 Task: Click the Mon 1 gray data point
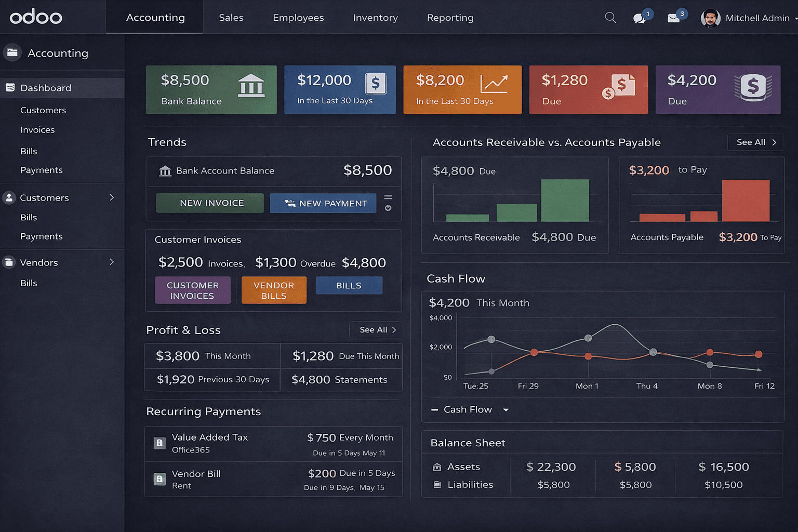[588, 338]
